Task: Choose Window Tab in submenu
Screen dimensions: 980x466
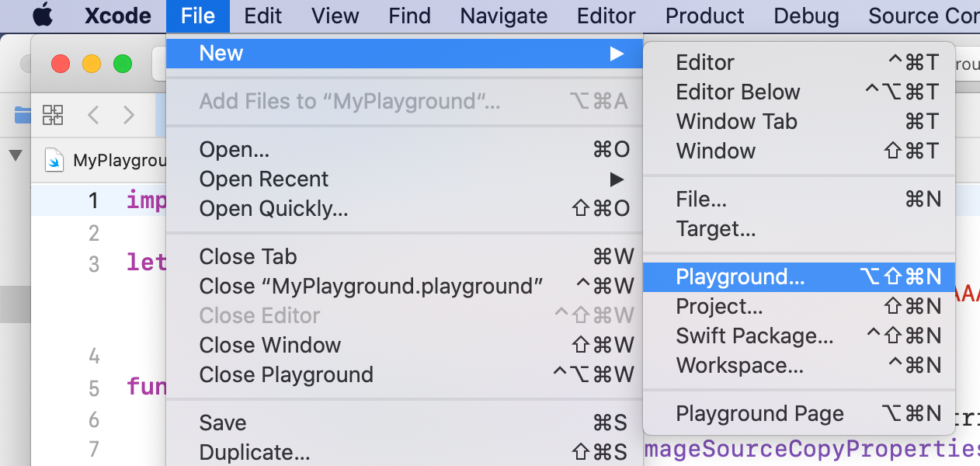Action: click(x=799, y=121)
